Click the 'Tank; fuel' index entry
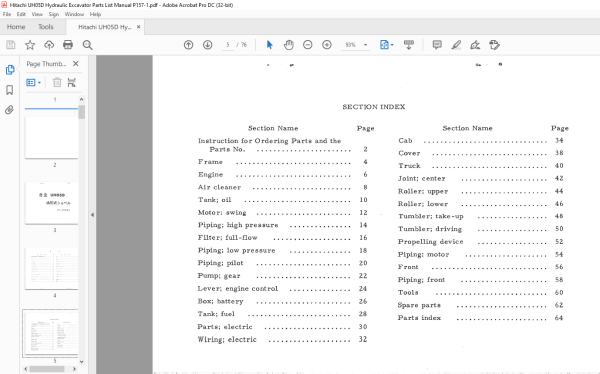This screenshot has width=600, height=374. click(216, 314)
